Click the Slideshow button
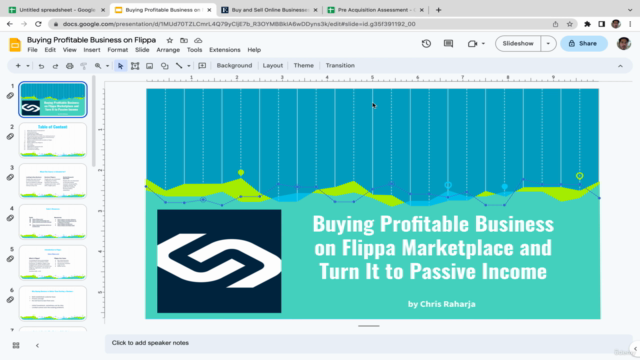The height and width of the screenshot is (360, 640). 518,43
